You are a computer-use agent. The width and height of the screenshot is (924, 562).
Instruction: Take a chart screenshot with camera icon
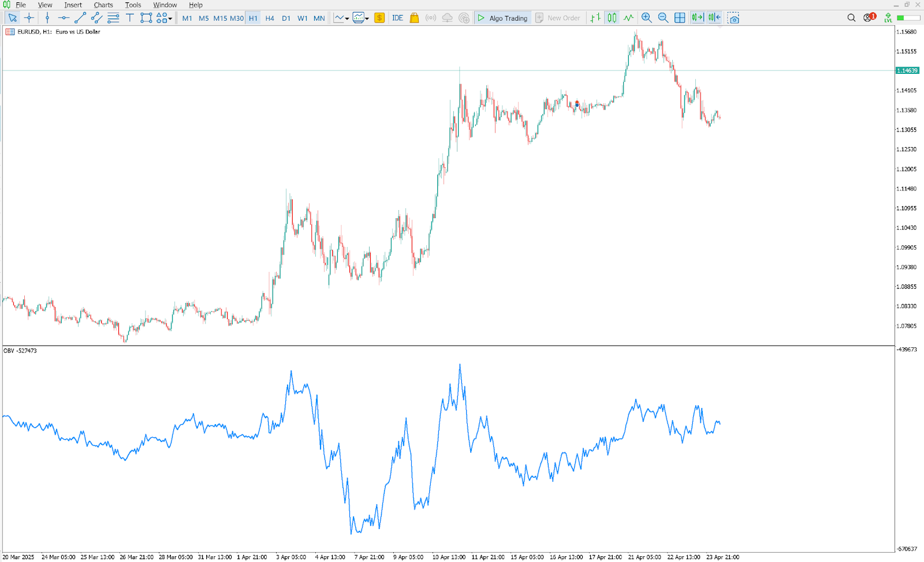tap(733, 18)
